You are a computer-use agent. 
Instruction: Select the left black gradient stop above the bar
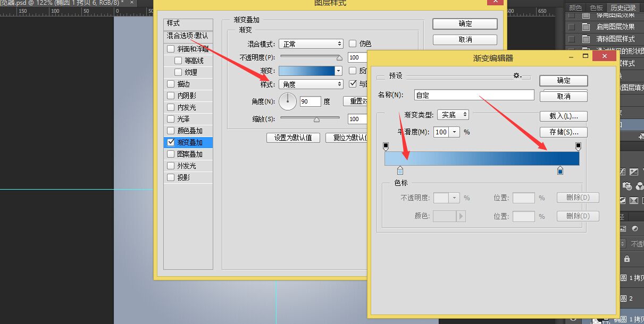[x=385, y=146]
